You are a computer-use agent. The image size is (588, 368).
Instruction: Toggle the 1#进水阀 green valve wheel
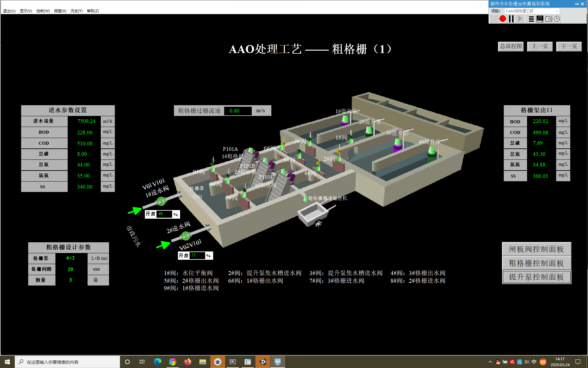pos(161,201)
